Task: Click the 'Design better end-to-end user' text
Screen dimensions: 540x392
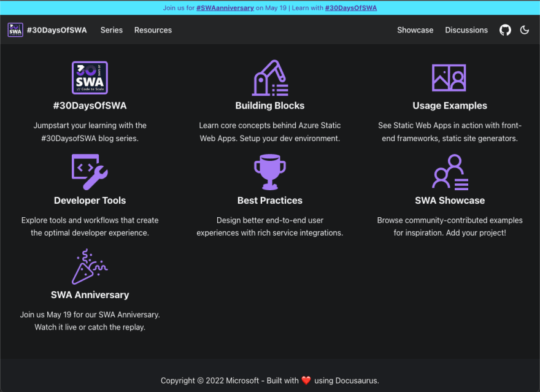Action: pos(270,226)
